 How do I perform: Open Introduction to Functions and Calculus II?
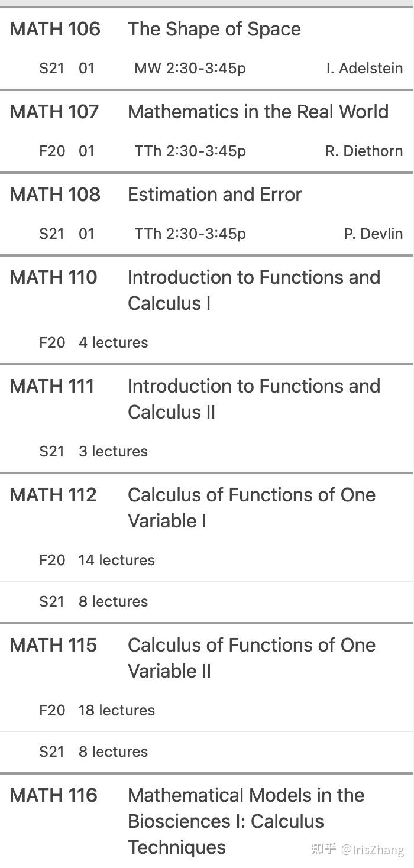click(254, 399)
